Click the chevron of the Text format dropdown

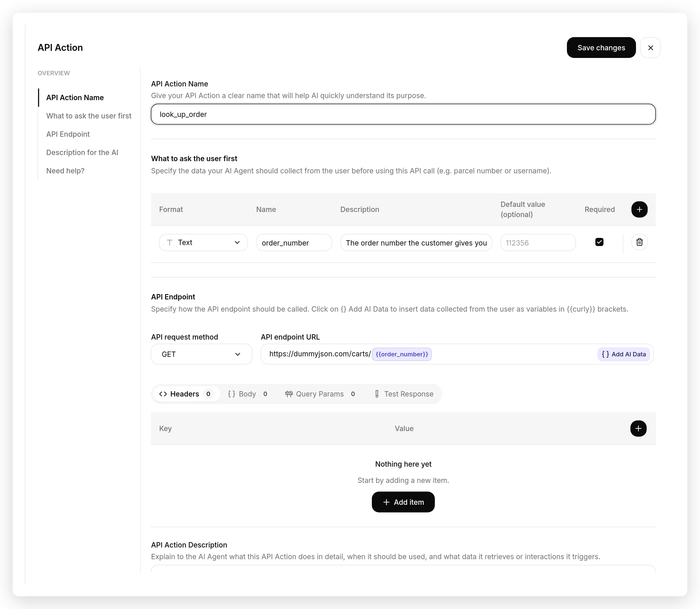[x=237, y=242]
